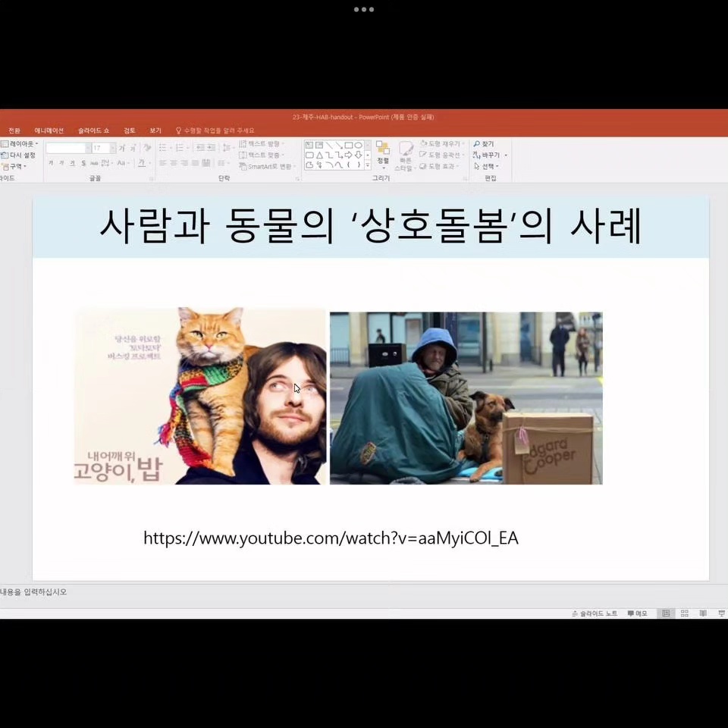Expand the shapes gallery more arrow
This screenshot has width=728, height=728.
click(x=368, y=165)
